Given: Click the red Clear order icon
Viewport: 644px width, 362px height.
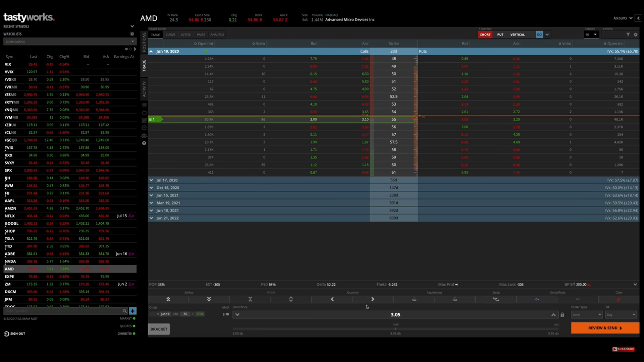Looking at the screenshot, I should pos(619,299).
